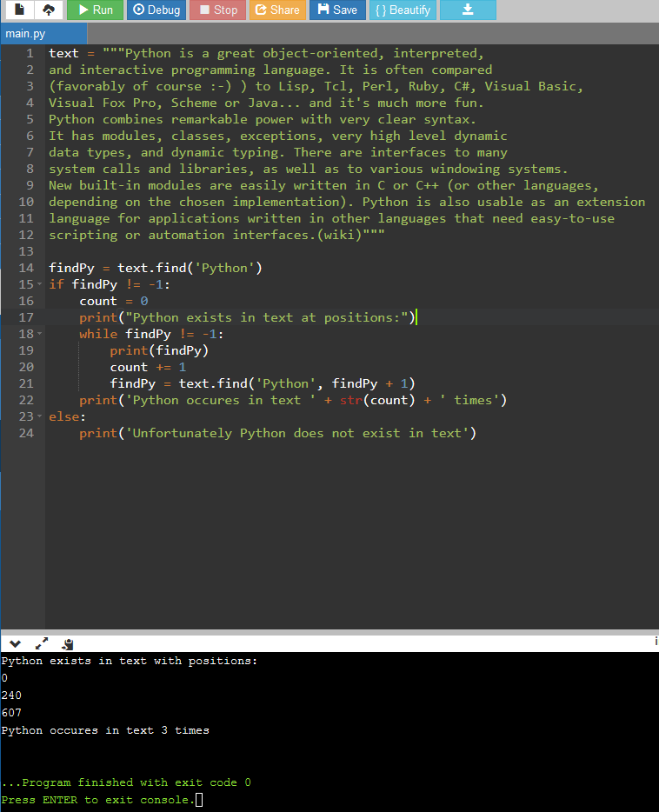Click the 'while findPy != -1:' line
The width and height of the screenshot is (659, 812).
tap(151, 334)
